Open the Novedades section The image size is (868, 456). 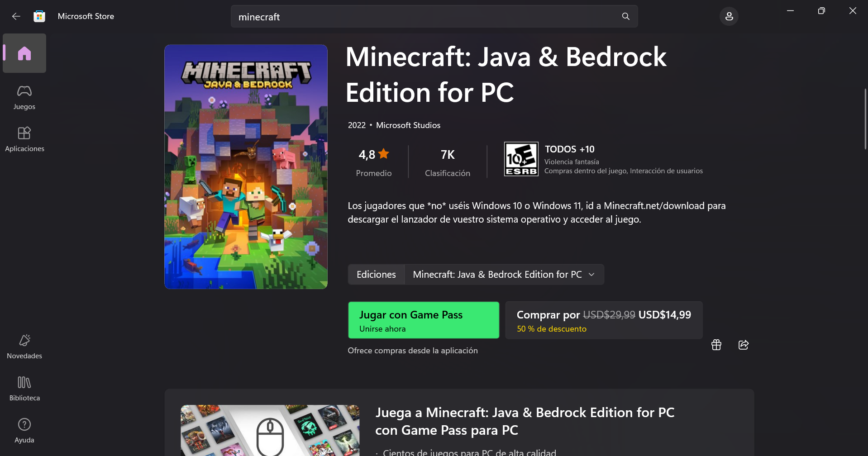(24, 347)
